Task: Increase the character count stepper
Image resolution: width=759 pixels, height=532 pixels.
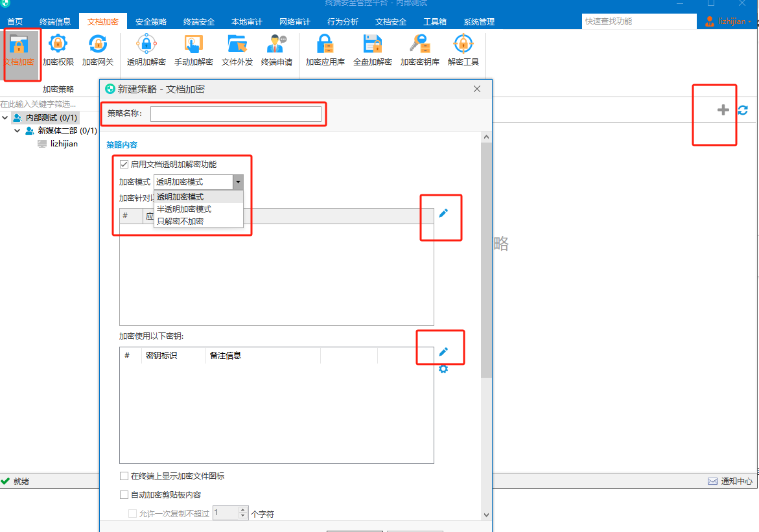Action: 243,510
